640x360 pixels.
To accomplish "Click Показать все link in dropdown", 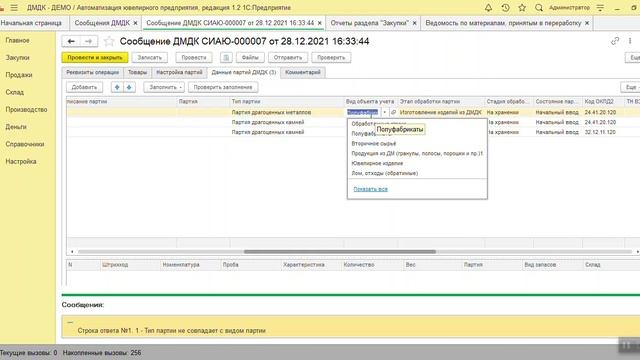I will [371, 189].
